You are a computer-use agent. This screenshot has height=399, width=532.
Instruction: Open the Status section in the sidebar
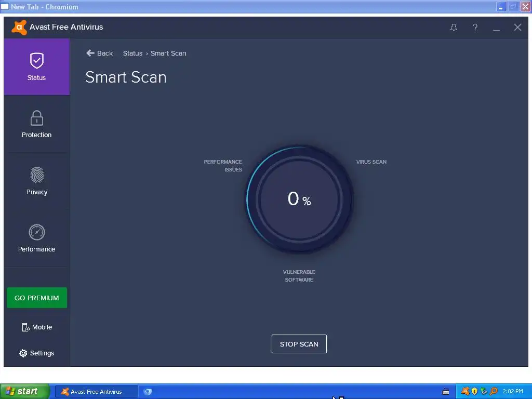[37, 67]
